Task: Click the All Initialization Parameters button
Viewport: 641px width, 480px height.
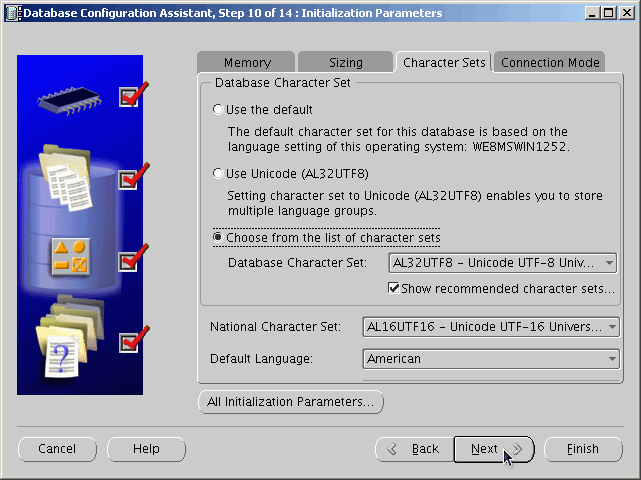Action: coord(291,402)
